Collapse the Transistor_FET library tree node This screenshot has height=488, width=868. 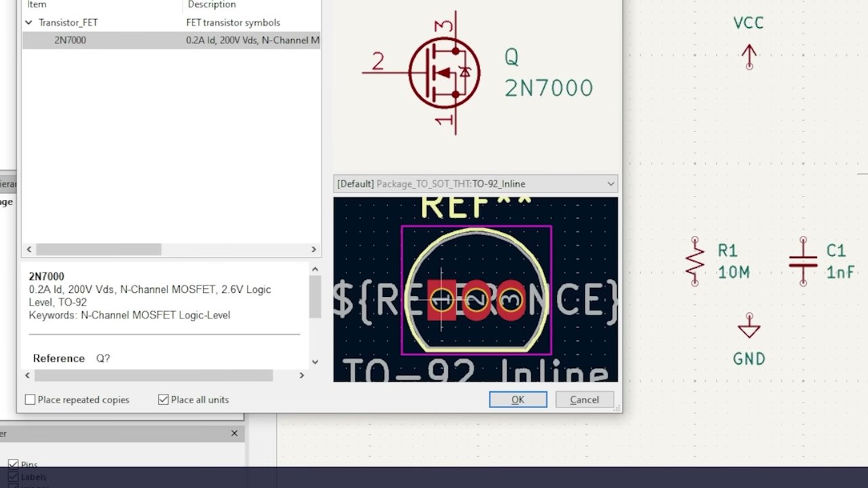tap(28, 22)
